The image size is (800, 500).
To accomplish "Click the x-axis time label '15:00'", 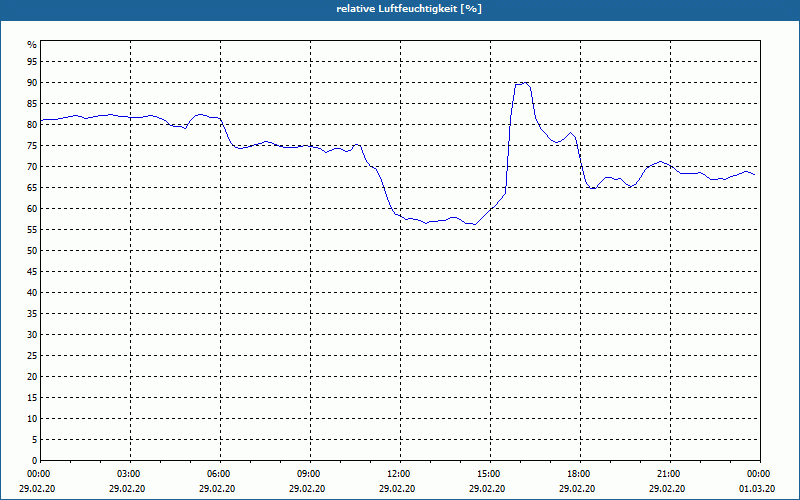I will (487, 474).
